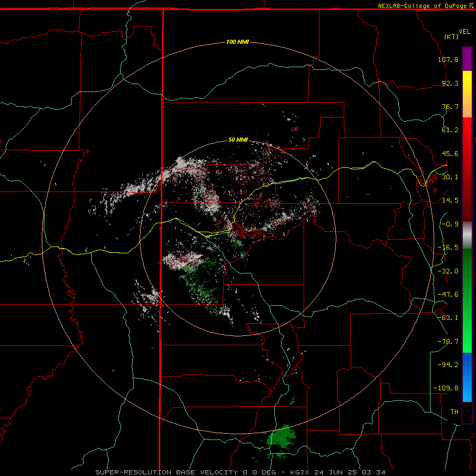
Task: Pick the purple segment of the color bar
Action: click(x=467, y=59)
